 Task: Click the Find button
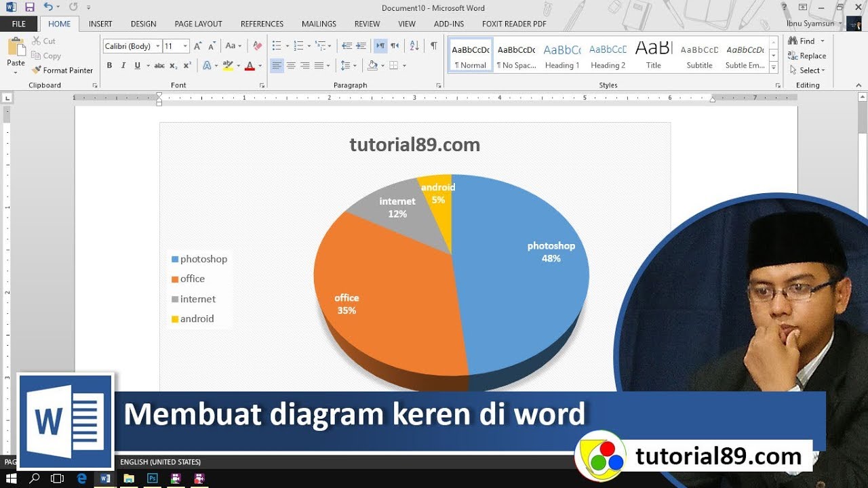coord(803,41)
